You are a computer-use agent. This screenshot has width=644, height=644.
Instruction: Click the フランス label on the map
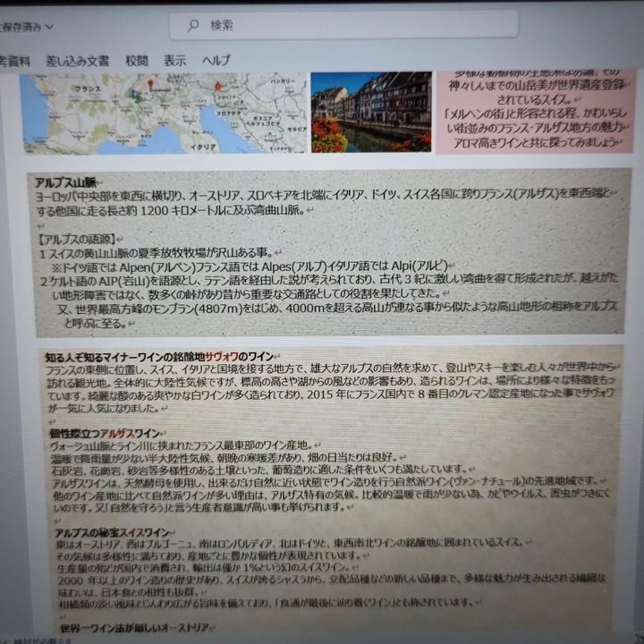point(87,90)
